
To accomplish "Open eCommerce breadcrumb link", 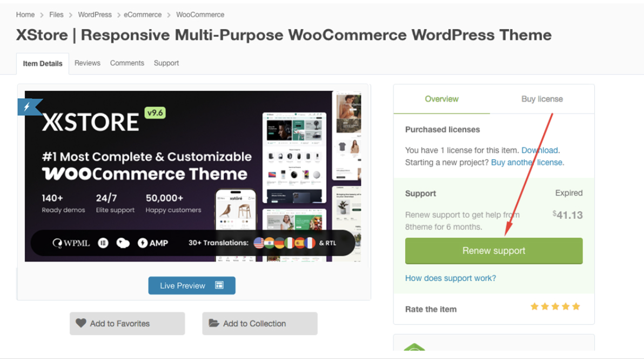I will (x=143, y=15).
